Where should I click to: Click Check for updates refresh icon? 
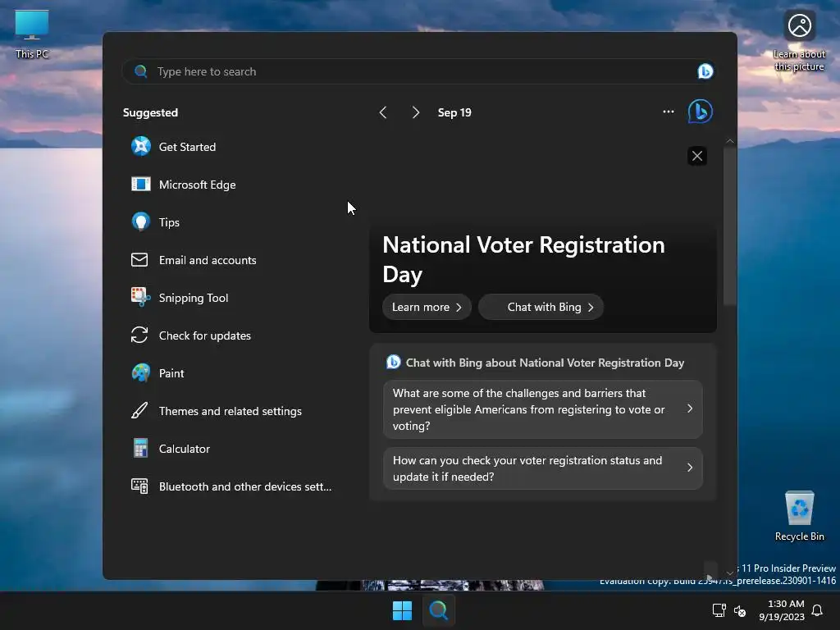139,335
